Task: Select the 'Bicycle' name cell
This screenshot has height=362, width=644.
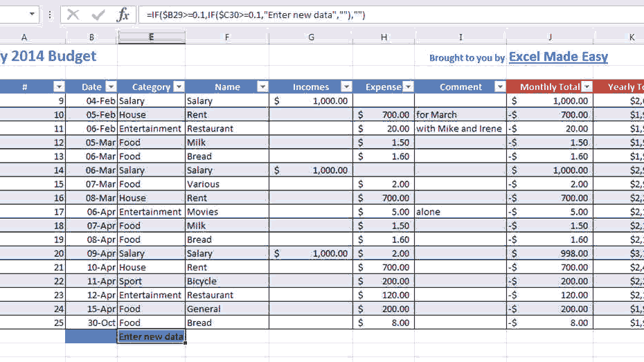Action: pos(227,281)
